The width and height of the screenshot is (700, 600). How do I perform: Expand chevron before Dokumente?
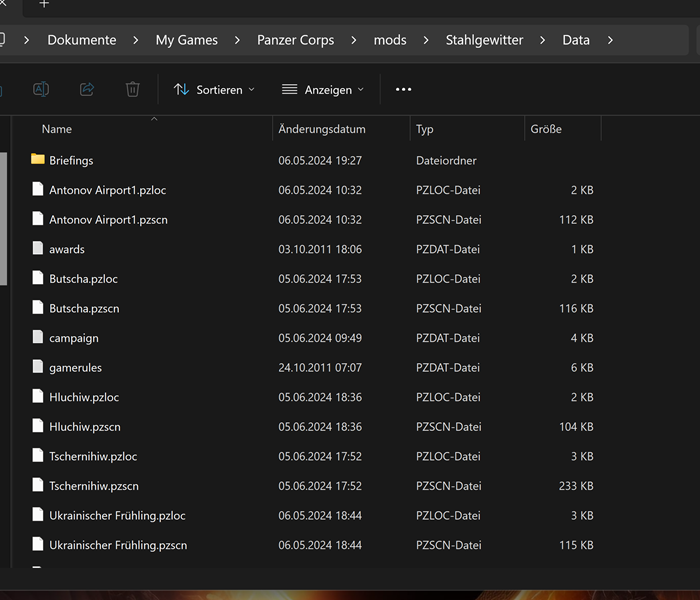[26, 40]
